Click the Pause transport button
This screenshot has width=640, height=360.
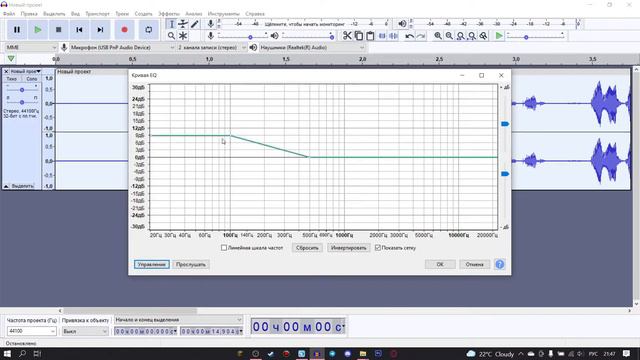(17, 30)
